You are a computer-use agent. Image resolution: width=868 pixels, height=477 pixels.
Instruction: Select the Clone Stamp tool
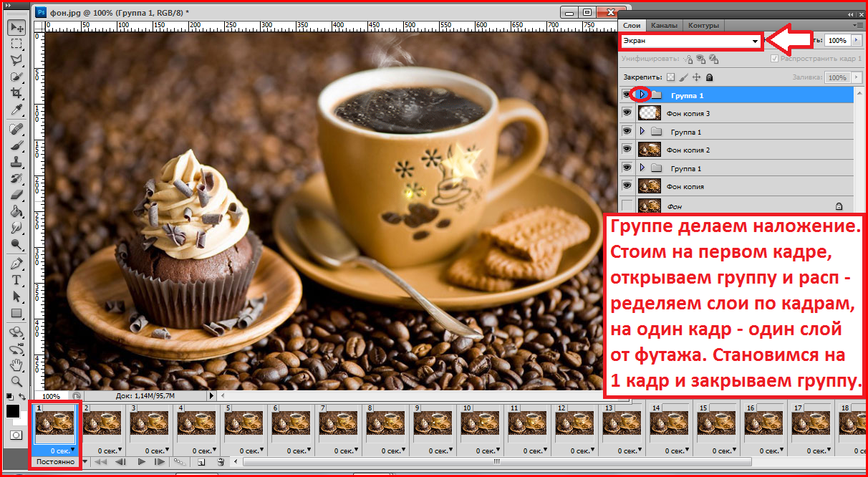[x=16, y=162]
